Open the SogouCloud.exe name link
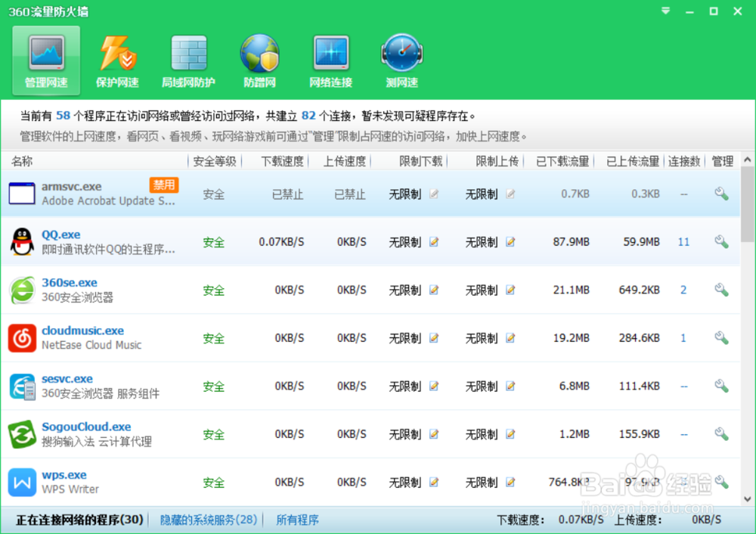The width and height of the screenshot is (756, 534). tap(86, 427)
